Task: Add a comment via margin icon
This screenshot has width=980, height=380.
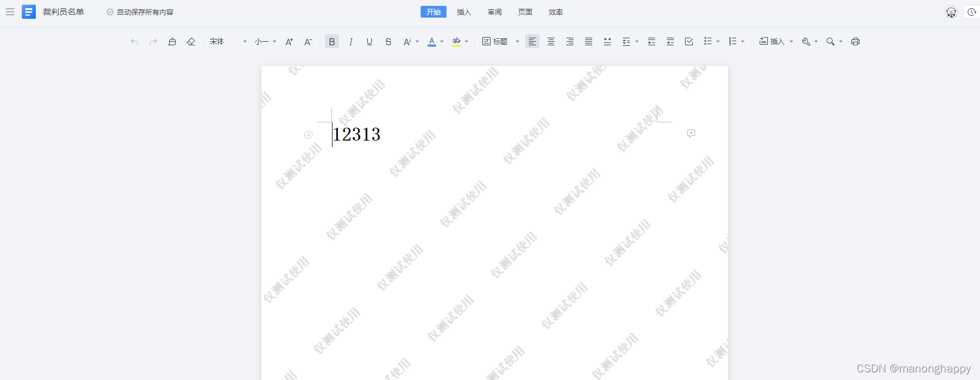Action: point(691,134)
